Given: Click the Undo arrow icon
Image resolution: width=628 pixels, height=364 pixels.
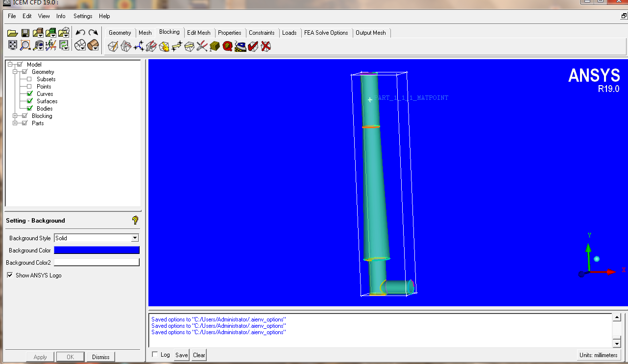Looking at the screenshot, I should 80,33.
